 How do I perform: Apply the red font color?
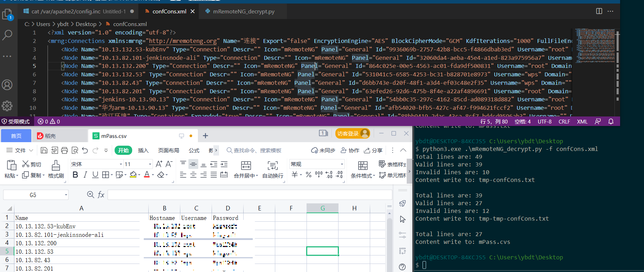point(147,175)
